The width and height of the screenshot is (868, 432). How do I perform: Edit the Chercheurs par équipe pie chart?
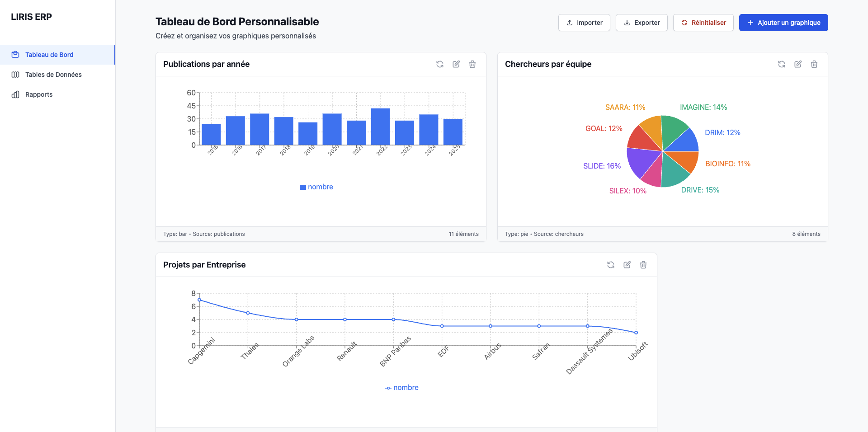pos(798,64)
